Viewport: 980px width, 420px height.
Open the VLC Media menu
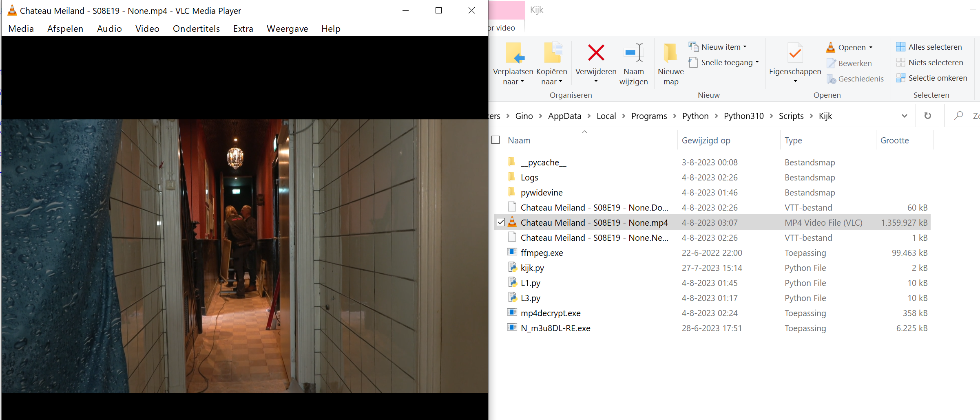point(21,29)
